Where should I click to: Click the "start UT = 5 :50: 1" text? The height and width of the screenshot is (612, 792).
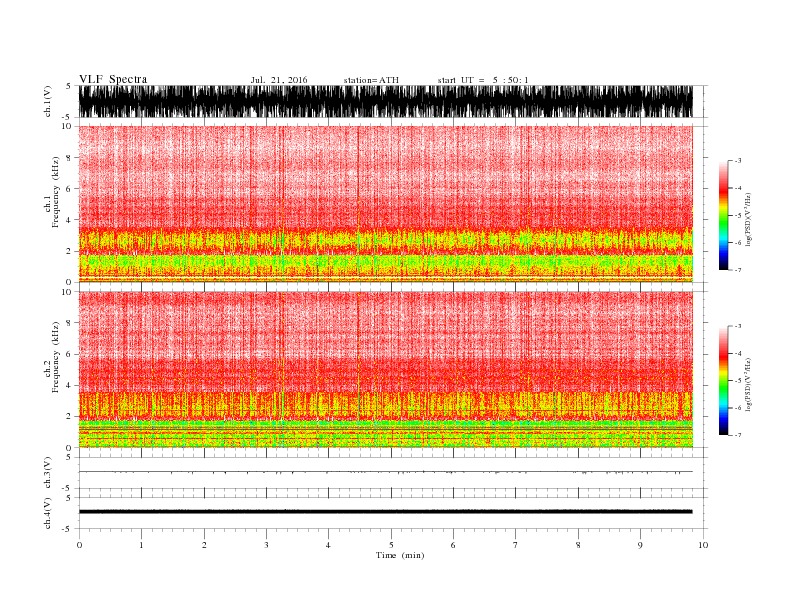click(x=483, y=80)
